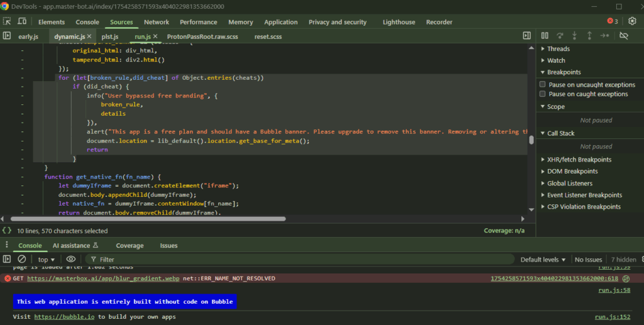
Task: Pretty print the source with braces icon
Action: (7, 231)
